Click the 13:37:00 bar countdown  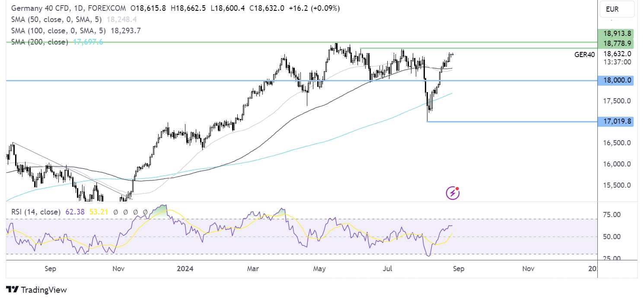coord(617,62)
